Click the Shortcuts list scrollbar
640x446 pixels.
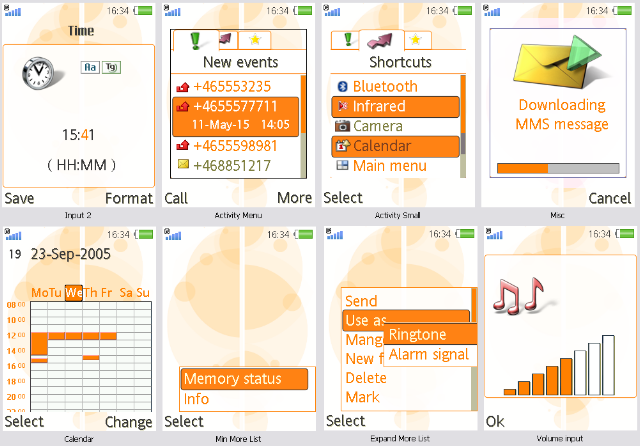coord(463,126)
